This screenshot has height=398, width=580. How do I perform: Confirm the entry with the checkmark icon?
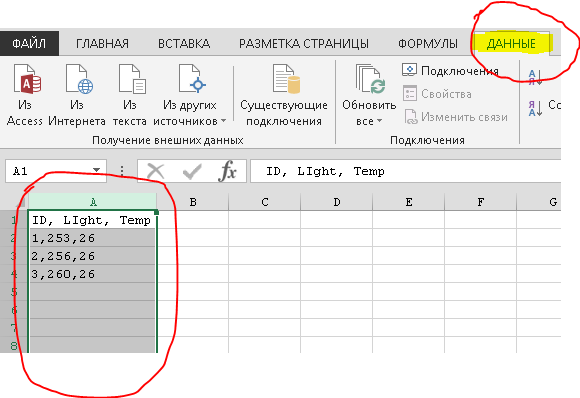pos(192,171)
